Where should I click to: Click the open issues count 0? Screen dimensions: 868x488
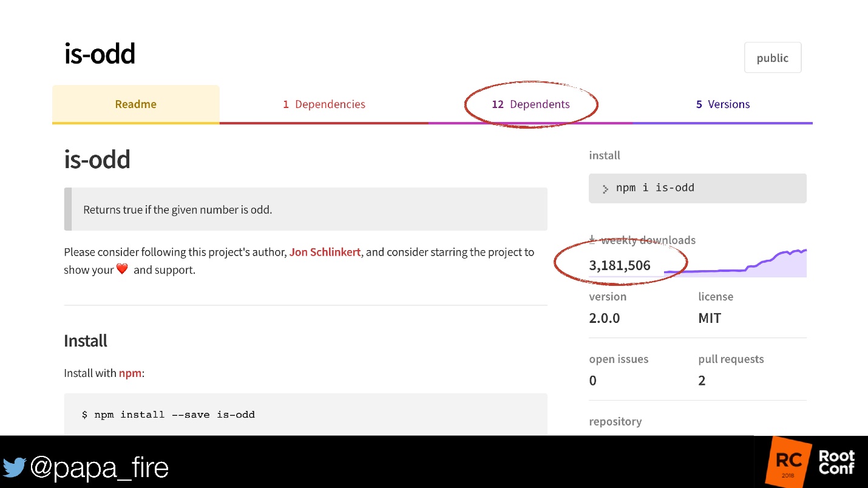[593, 381]
